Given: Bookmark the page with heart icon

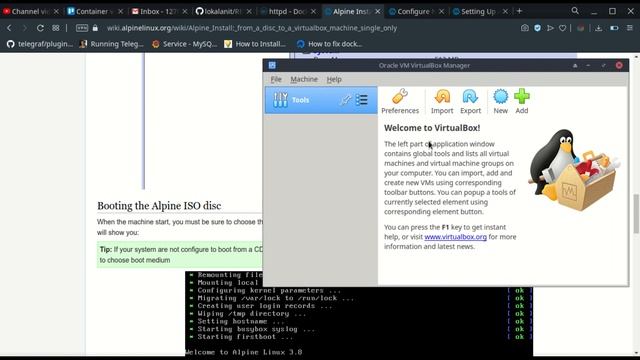Looking at the screenshot, I should [562, 28].
